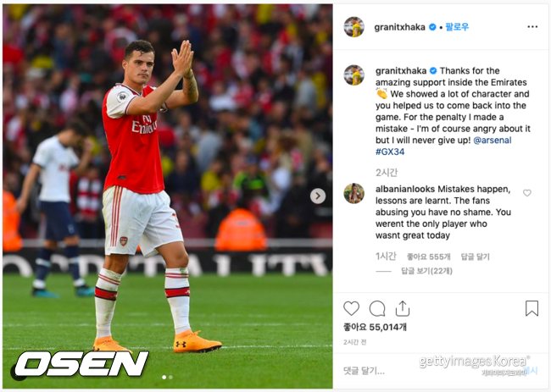
Task: Open comments with the speech bubble icon
Action: (377, 308)
